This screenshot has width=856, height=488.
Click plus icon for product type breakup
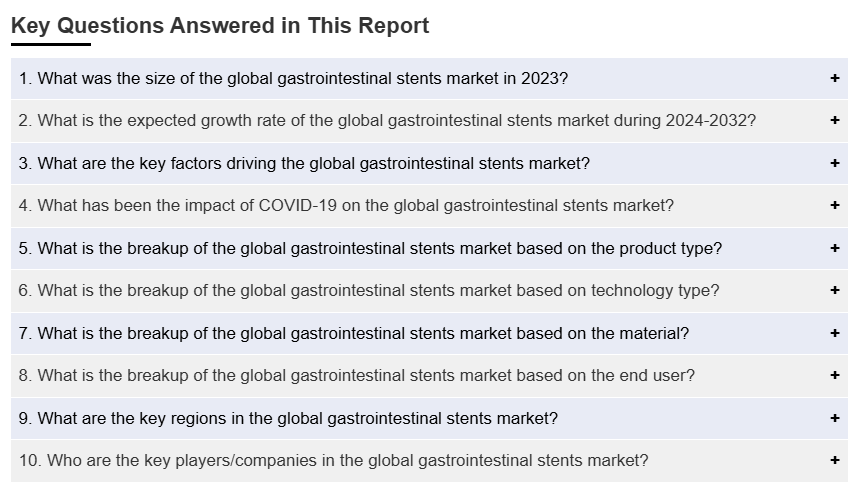tap(834, 248)
